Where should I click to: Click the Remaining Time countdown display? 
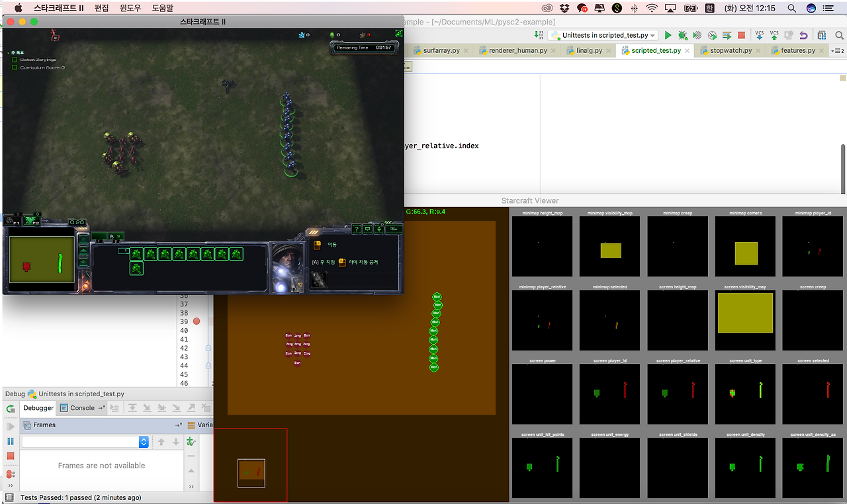[364, 48]
